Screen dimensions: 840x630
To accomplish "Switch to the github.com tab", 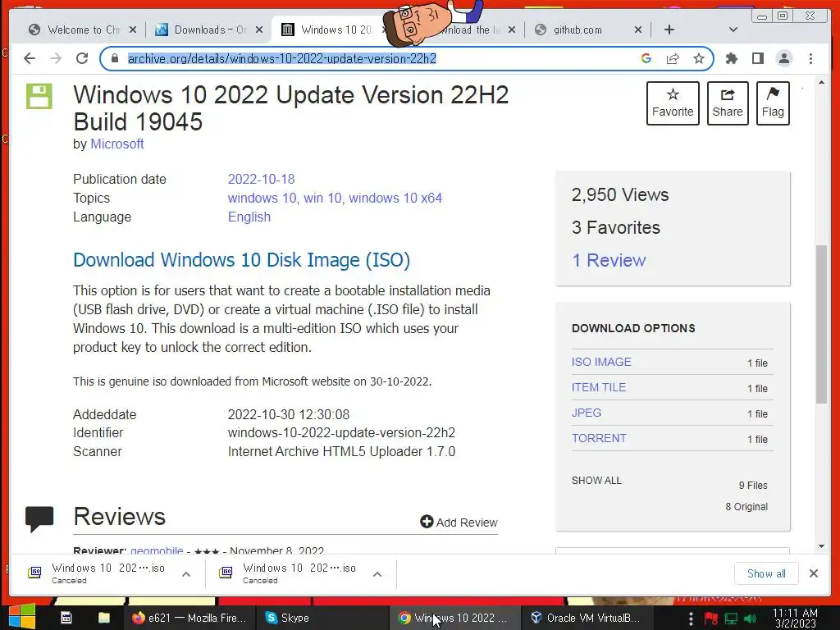I will [x=588, y=30].
